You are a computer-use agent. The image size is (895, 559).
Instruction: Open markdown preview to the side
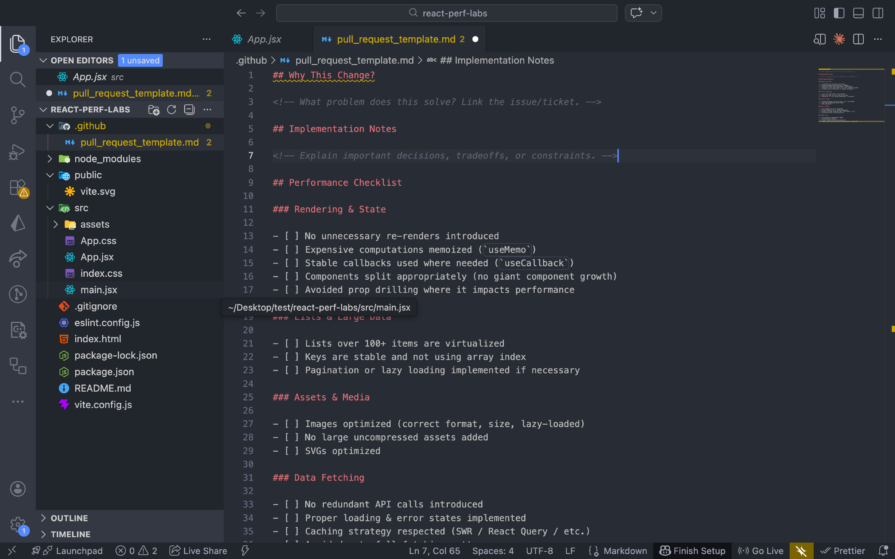click(820, 39)
